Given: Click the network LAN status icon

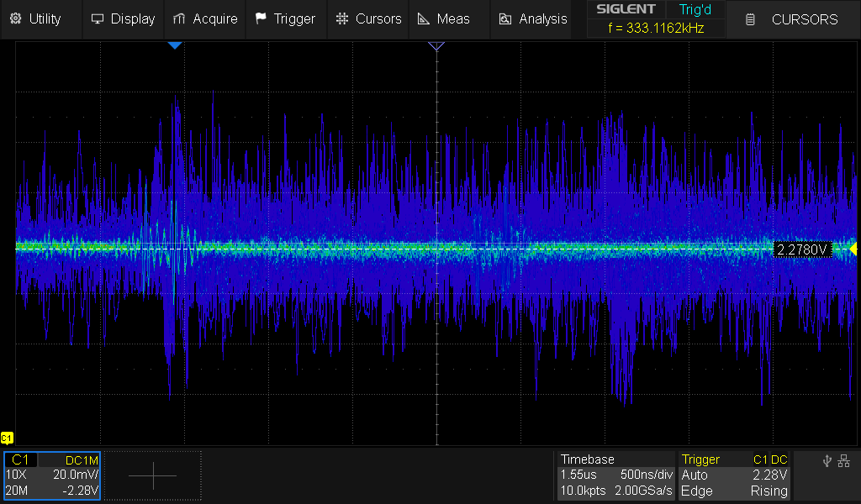Looking at the screenshot, I should point(844,460).
